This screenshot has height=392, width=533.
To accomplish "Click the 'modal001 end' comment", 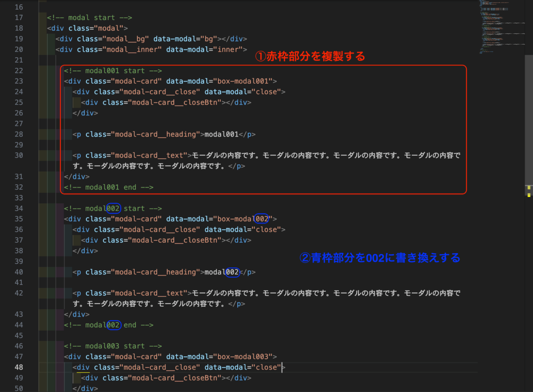I will click(x=108, y=187).
